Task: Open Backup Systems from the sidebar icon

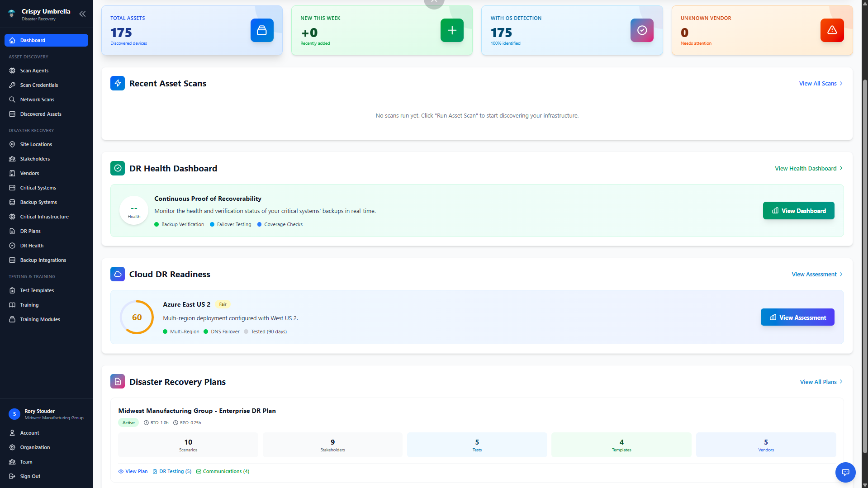Action: coord(12,202)
